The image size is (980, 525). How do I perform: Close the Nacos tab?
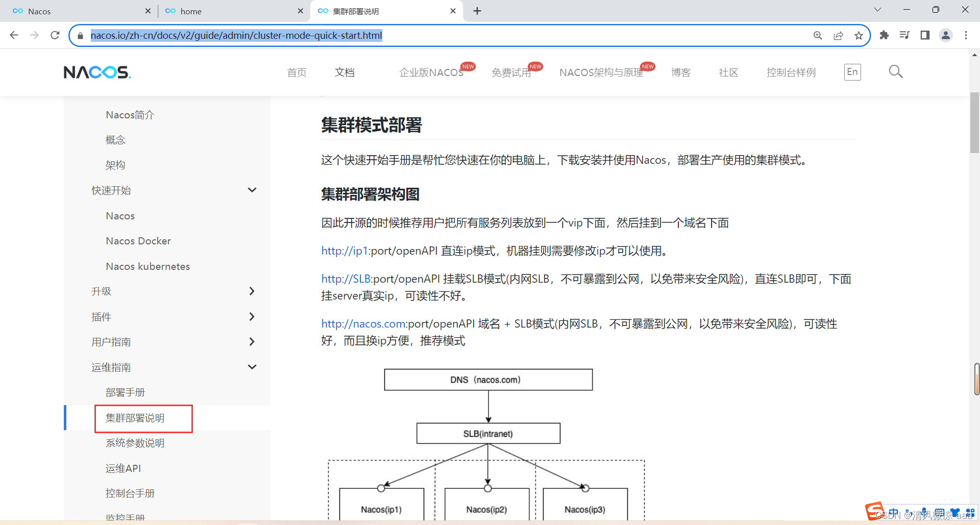pyautogui.click(x=148, y=11)
